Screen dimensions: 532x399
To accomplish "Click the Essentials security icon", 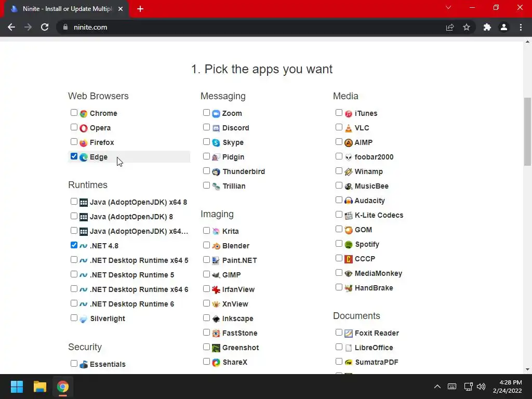I will pyautogui.click(x=84, y=364).
